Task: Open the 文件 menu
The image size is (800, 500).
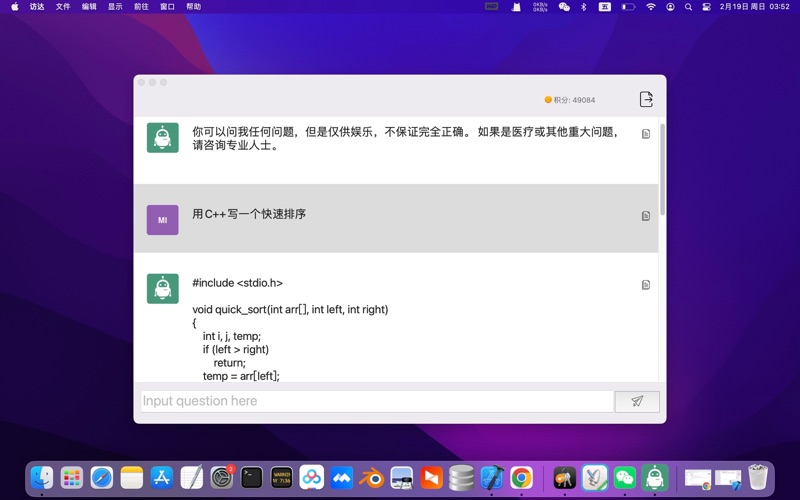Action: pyautogui.click(x=63, y=7)
